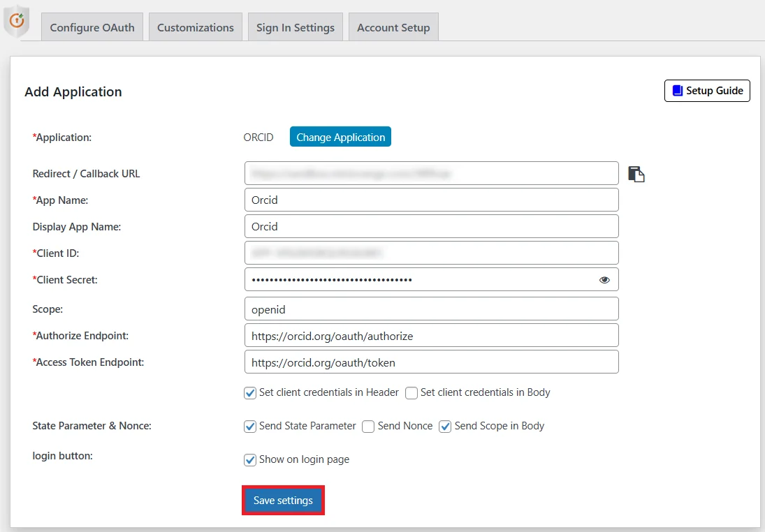Viewport: 765px width, 532px height.
Task: Open the Setup Guide
Action: 707,90
